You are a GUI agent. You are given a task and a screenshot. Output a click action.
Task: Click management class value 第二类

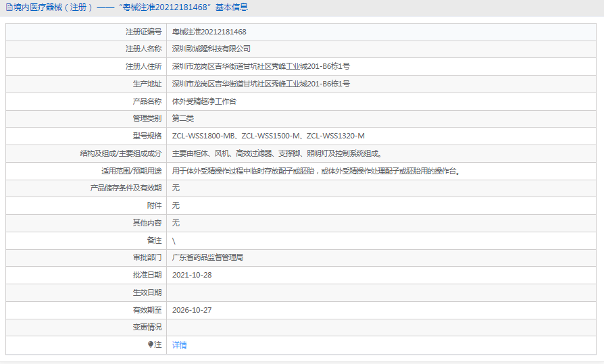point(183,118)
